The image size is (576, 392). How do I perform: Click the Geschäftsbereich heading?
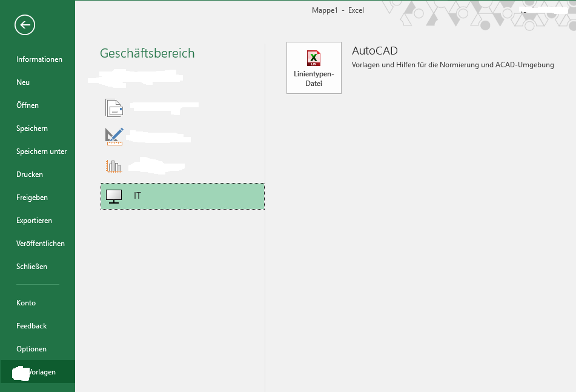pyautogui.click(x=147, y=53)
